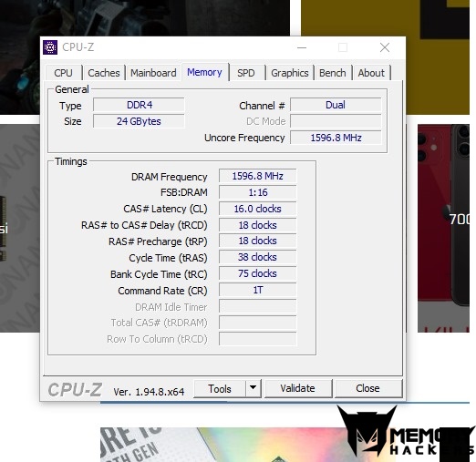Click the Command Rate 1T value
The width and height of the screenshot is (476, 462).
coord(257,290)
